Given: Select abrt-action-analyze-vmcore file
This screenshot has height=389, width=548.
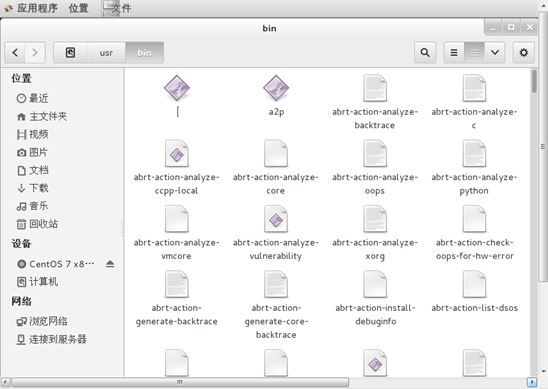Looking at the screenshot, I should [176, 232].
